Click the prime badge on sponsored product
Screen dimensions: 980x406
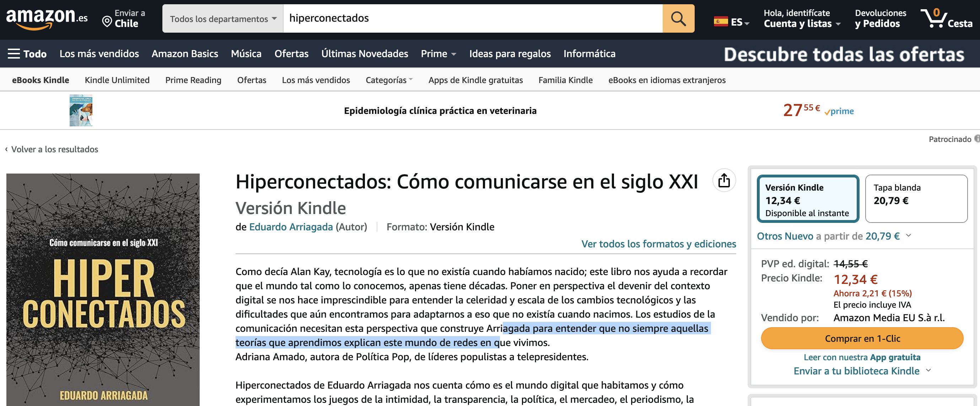(x=839, y=111)
